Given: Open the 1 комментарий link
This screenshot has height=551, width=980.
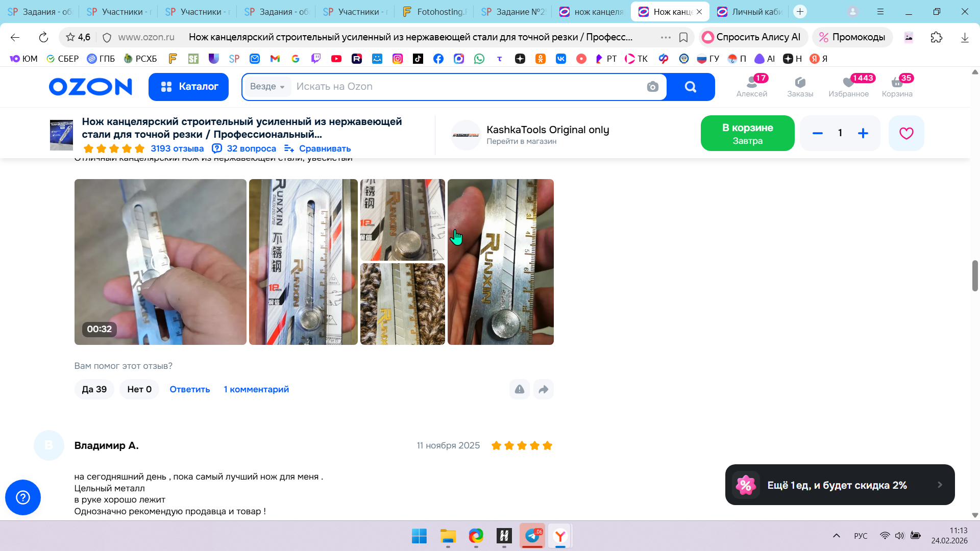Looking at the screenshot, I should pyautogui.click(x=256, y=389).
